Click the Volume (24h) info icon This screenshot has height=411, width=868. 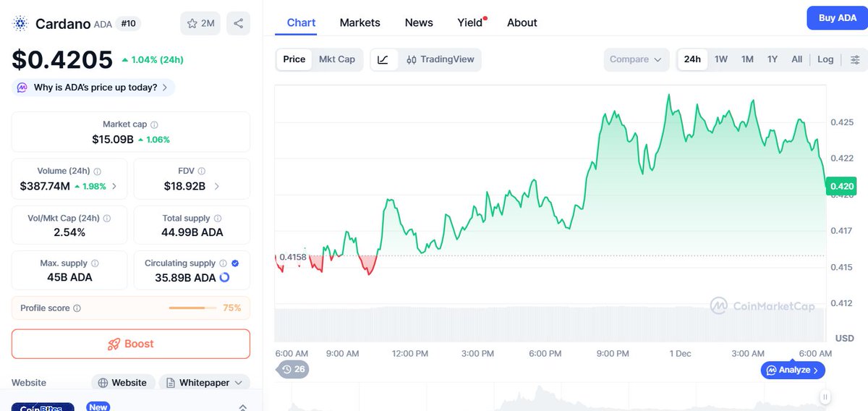pyautogui.click(x=97, y=171)
